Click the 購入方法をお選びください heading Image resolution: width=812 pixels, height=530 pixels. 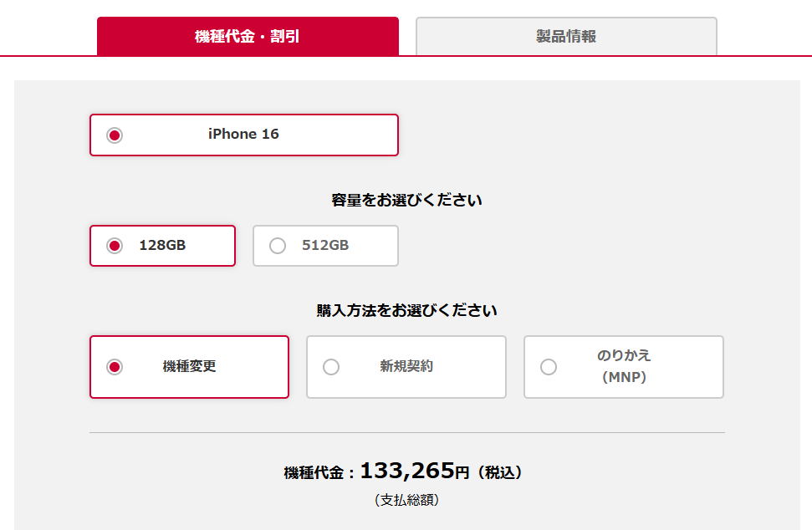[406, 311]
